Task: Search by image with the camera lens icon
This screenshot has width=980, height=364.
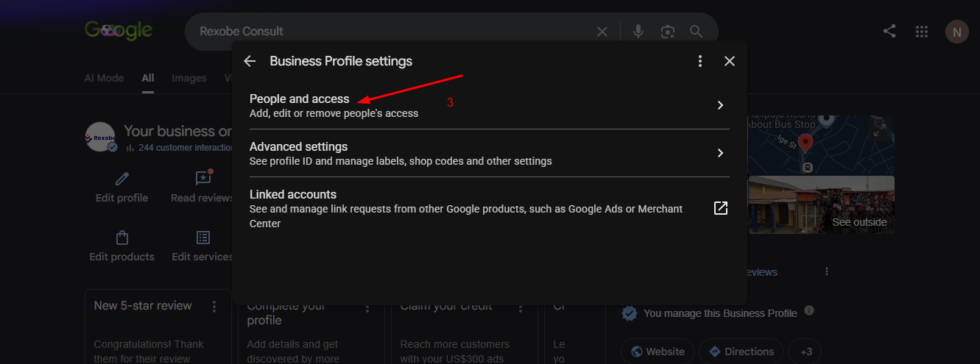Action: [x=668, y=32]
